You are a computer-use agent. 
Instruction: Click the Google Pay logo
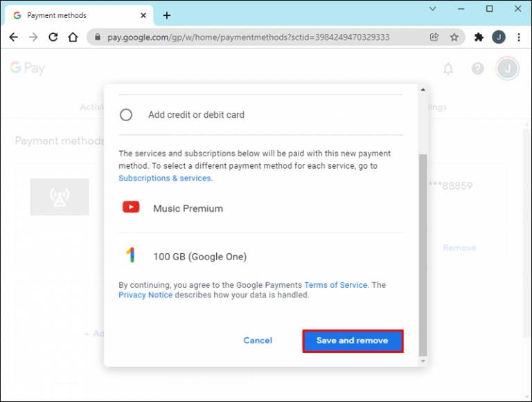click(28, 68)
